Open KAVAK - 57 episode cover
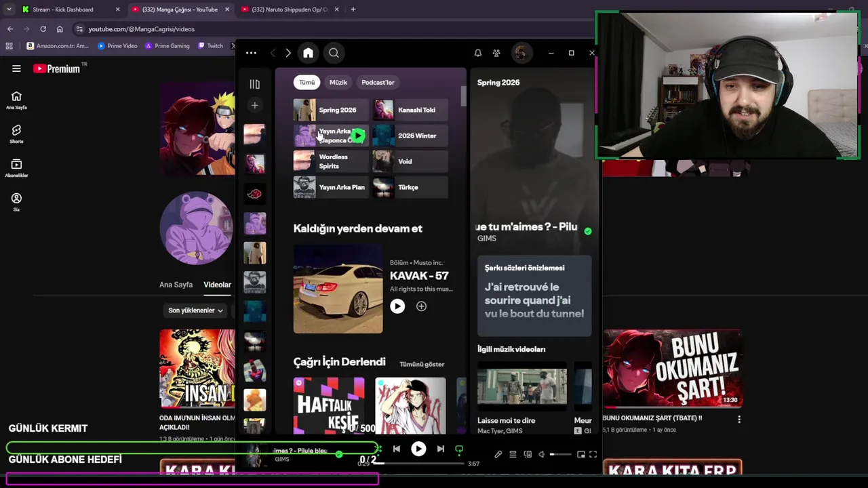Viewport: 868px width, 488px height. click(x=338, y=289)
